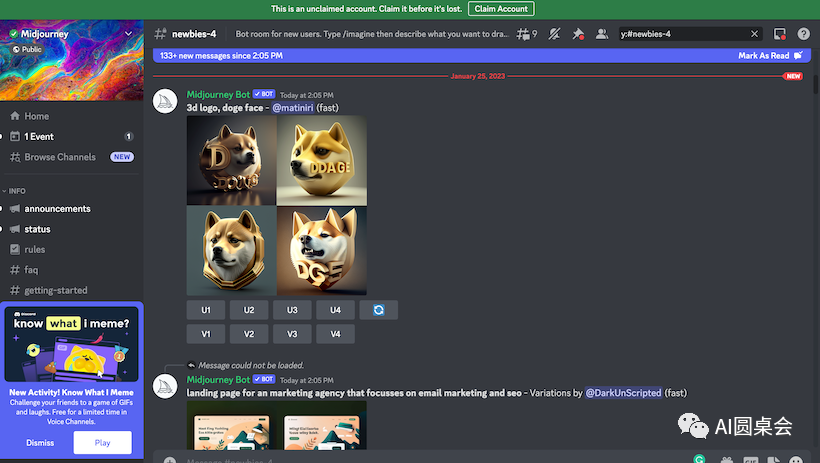
Task: Click Midjourney Bot avatar on landing page message
Action: tap(165, 386)
